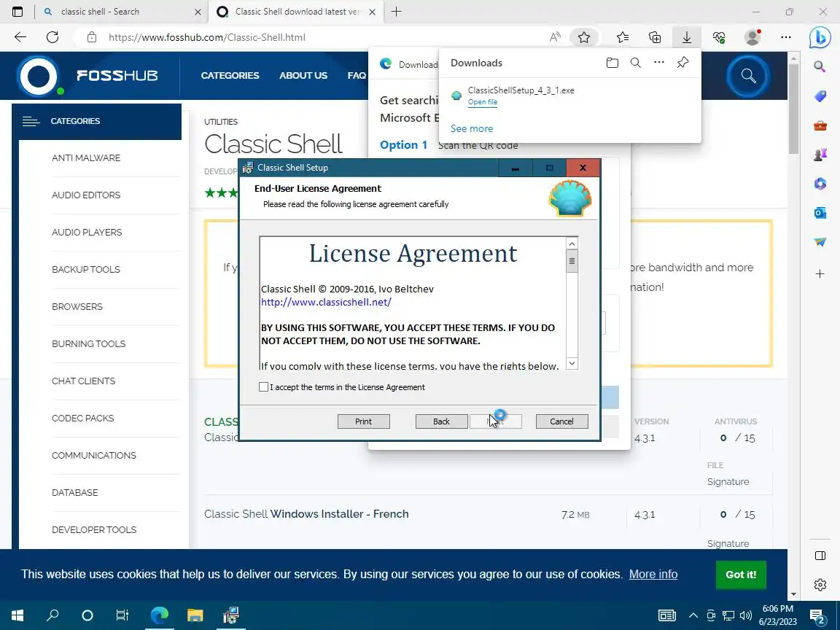Open the DATABASE category

click(75, 492)
